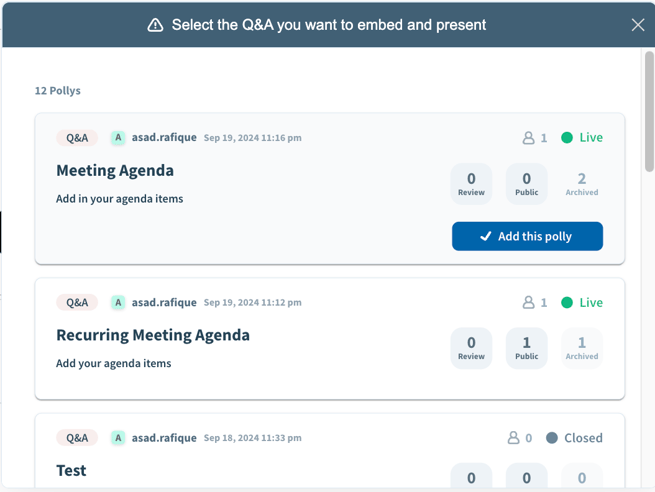Click green Live dot on Recurring Meeting Agenda
655x492 pixels.
pyautogui.click(x=567, y=302)
